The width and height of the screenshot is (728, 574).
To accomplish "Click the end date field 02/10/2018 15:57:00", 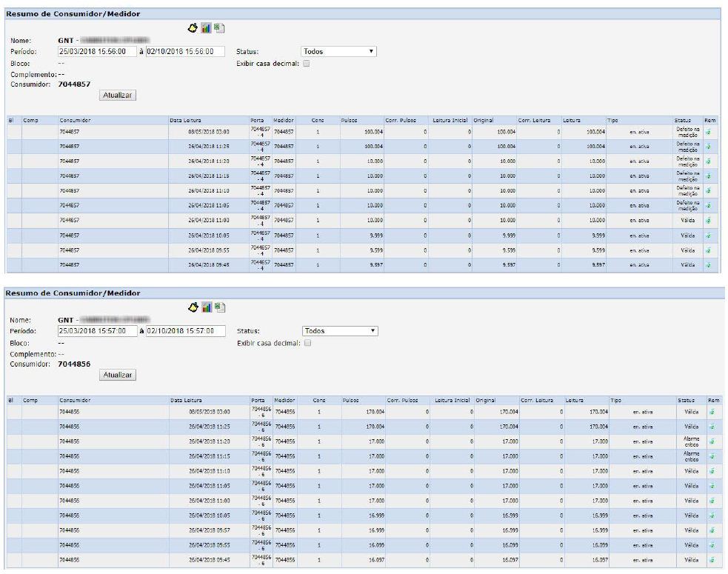I will [x=185, y=331].
